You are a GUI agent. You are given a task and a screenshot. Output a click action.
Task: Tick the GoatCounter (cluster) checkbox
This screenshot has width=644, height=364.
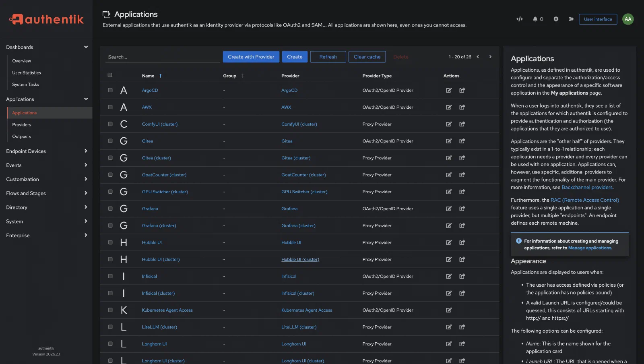(x=110, y=175)
